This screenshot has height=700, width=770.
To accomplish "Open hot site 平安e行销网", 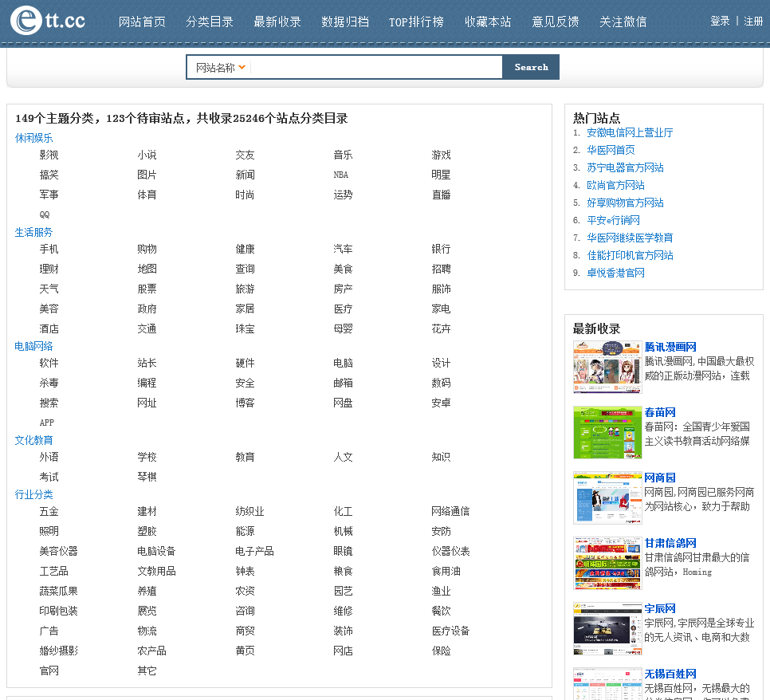I will [x=613, y=220].
